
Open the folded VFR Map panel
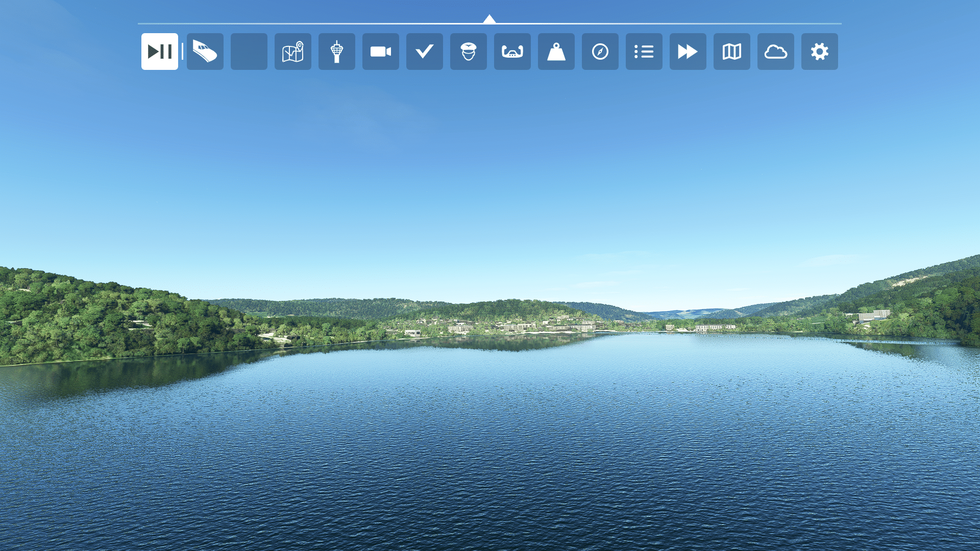pos(731,52)
